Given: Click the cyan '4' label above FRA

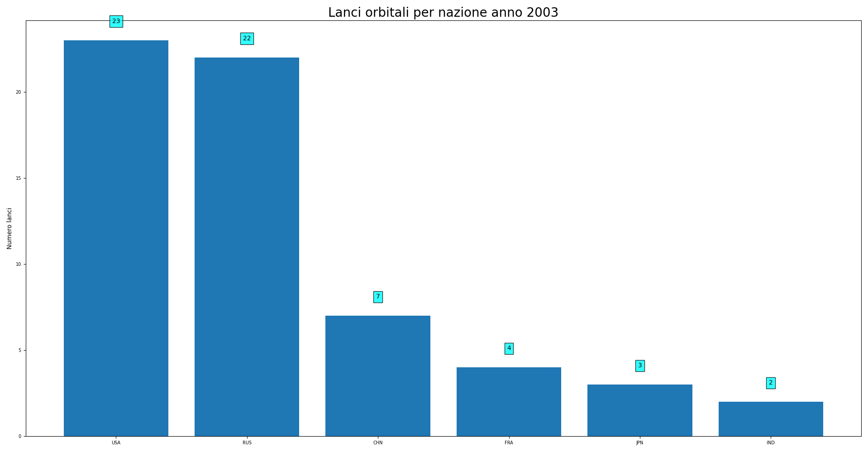Looking at the screenshot, I should [509, 348].
